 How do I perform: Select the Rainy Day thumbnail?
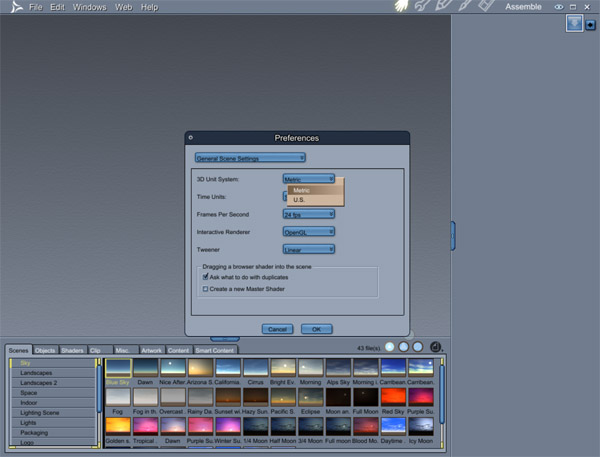pyautogui.click(x=201, y=397)
